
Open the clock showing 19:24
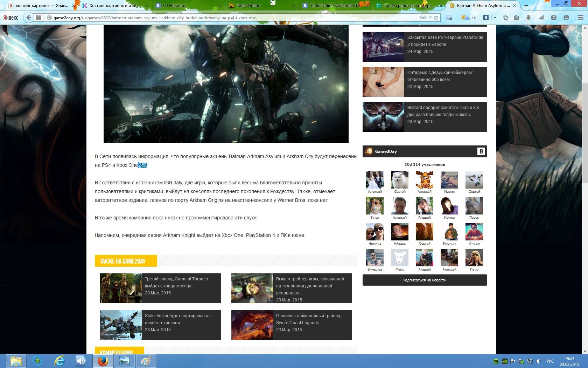[569, 361]
